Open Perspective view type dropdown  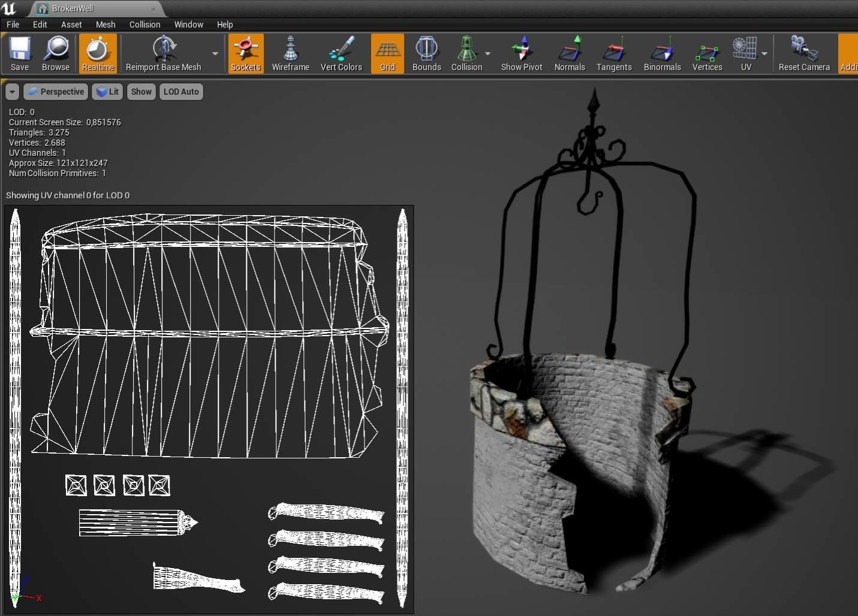56,92
